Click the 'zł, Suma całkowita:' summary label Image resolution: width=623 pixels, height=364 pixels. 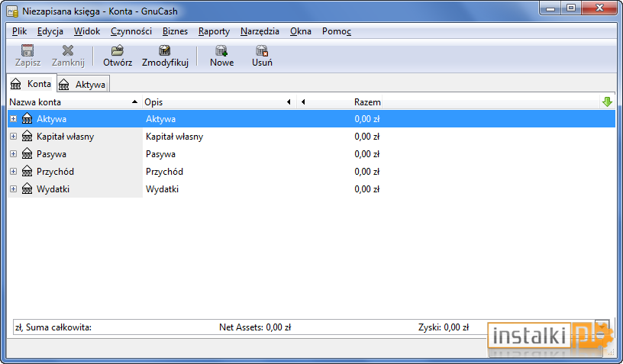[x=53, y=327]
